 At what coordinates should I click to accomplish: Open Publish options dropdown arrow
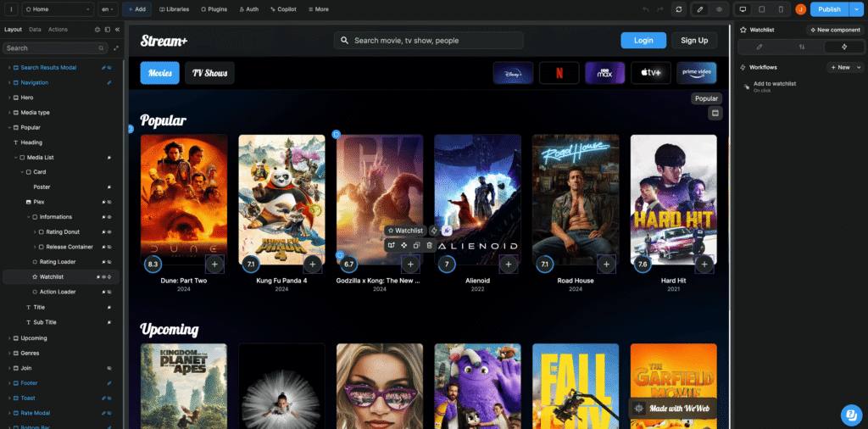point(855,9)
